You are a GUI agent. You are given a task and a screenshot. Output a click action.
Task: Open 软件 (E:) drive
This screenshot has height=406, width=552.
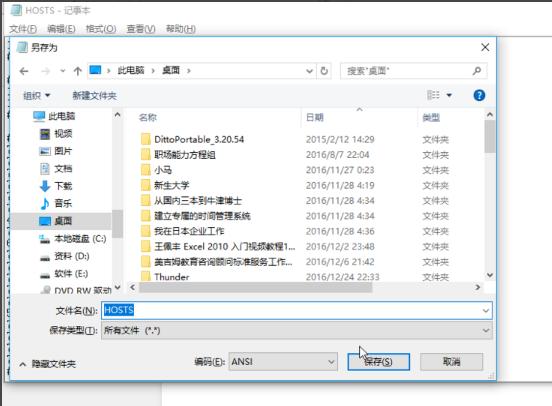coord(71,274)
